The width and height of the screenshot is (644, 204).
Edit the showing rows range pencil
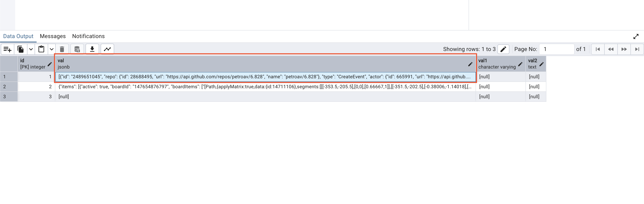point(503,49)
